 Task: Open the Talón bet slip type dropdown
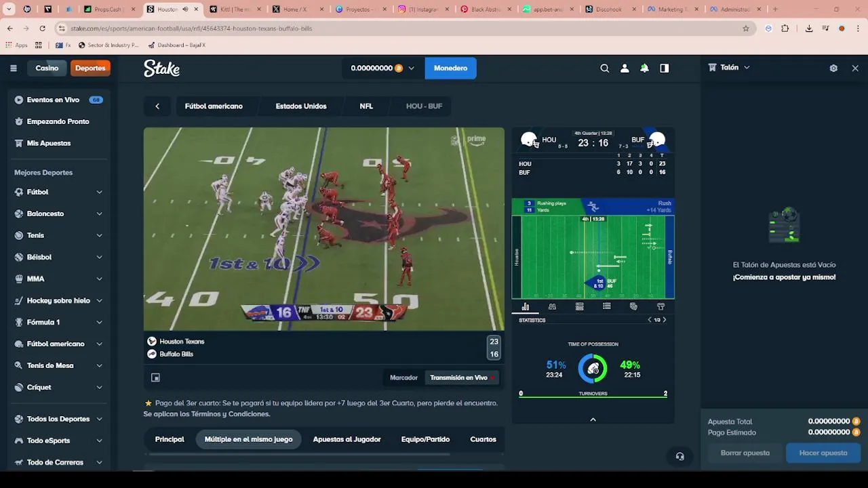[729, 68]
